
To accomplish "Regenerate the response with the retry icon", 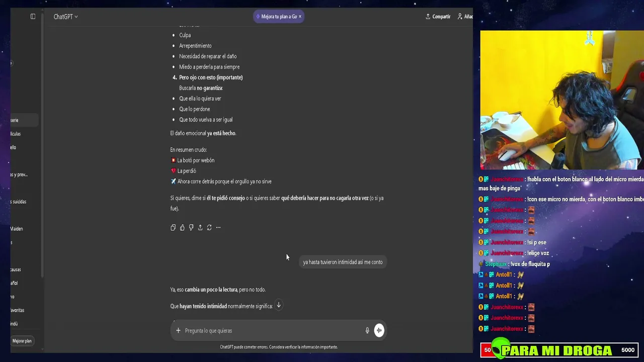I will 209,228.
